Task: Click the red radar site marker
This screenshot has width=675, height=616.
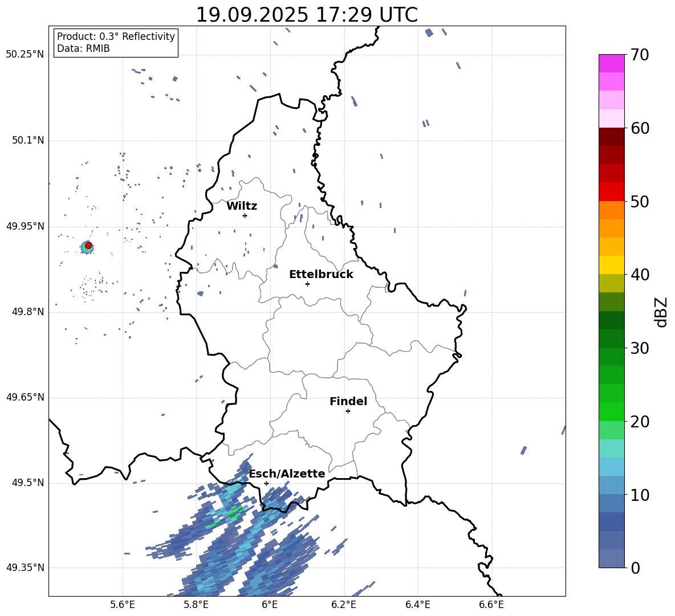Action: [x=88, y=246]
